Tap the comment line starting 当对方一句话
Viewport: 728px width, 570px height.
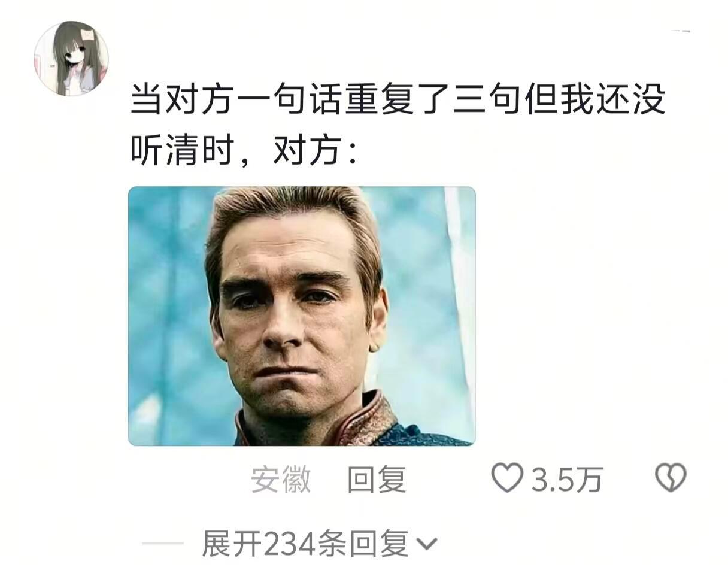(x=398, y=99)
